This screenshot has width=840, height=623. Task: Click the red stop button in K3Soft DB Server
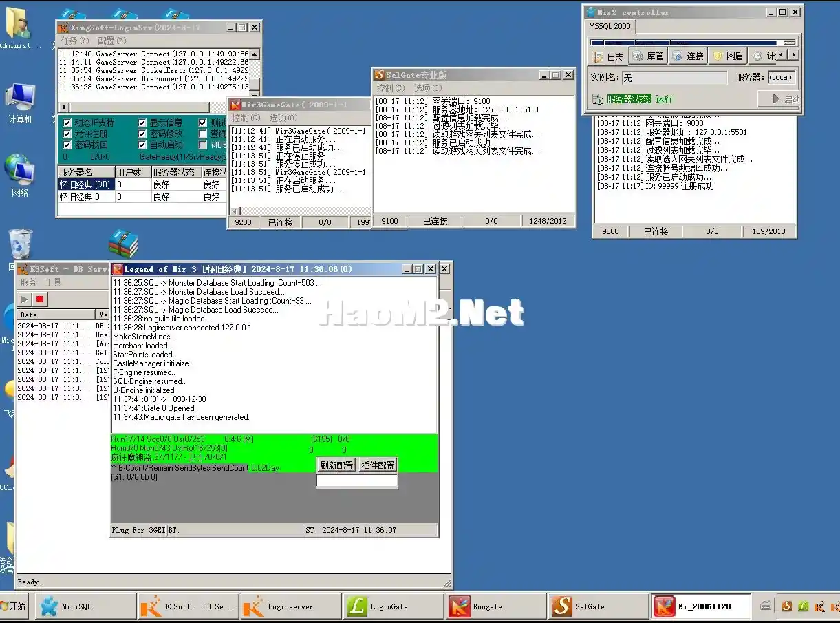[40, 299]
